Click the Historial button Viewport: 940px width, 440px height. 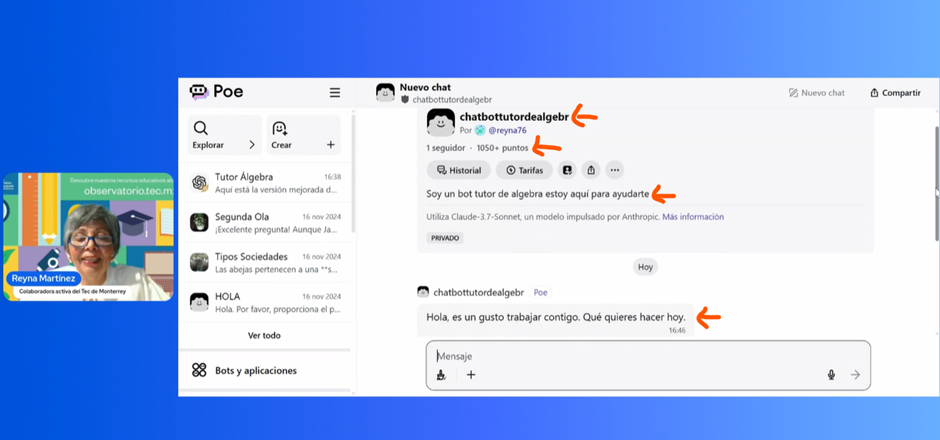458,170
